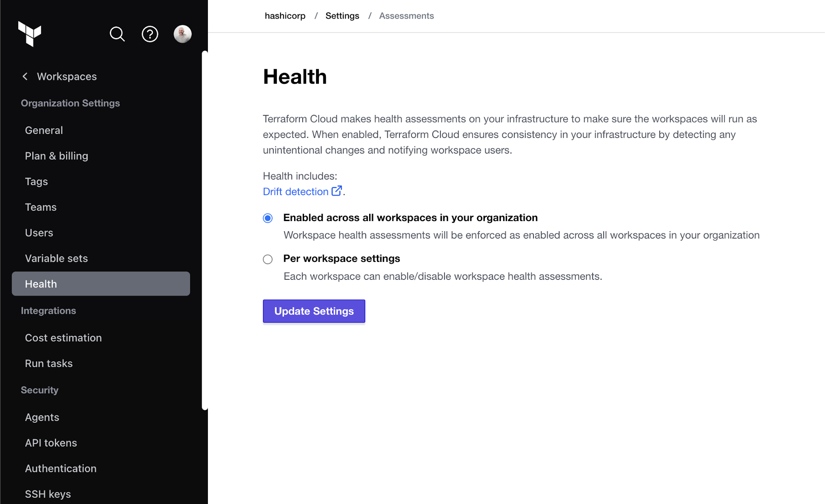Open Authentication settings
This screenshot has height=504, width=825.
click(61, 468)
